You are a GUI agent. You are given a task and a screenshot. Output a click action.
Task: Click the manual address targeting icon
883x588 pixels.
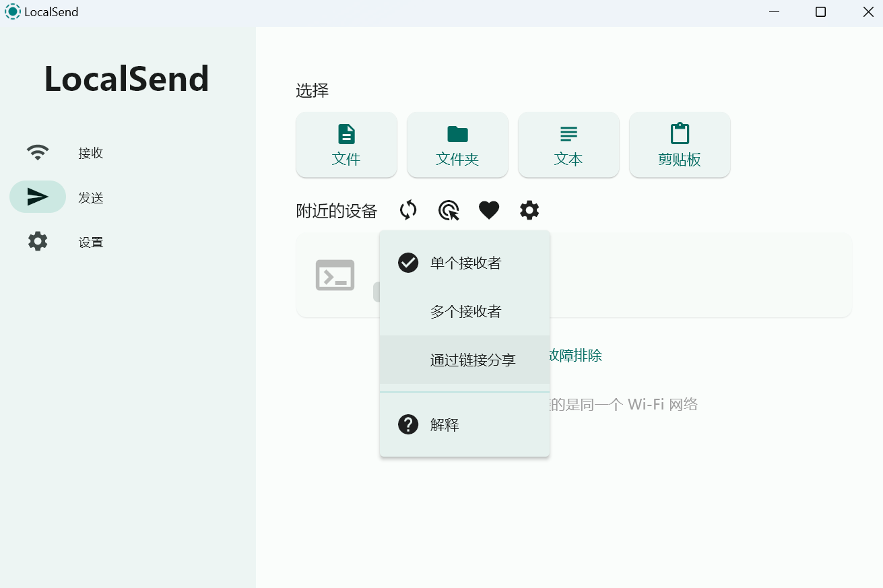coord(449,210)
